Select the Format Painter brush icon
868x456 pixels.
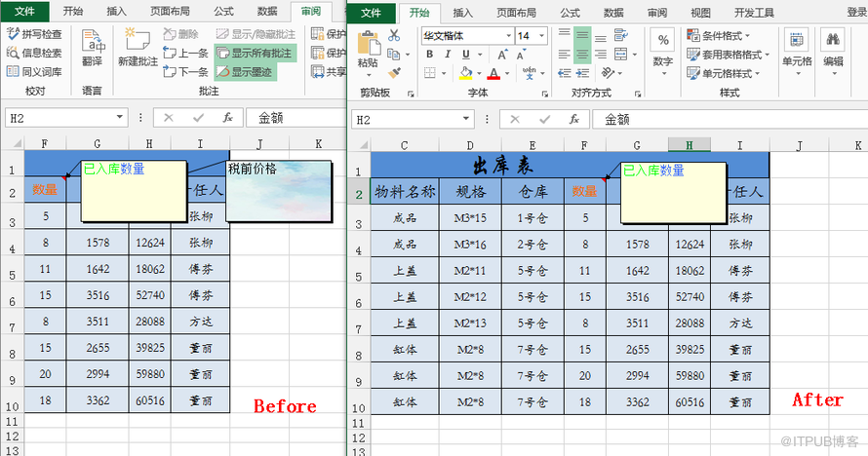point(394,72)
